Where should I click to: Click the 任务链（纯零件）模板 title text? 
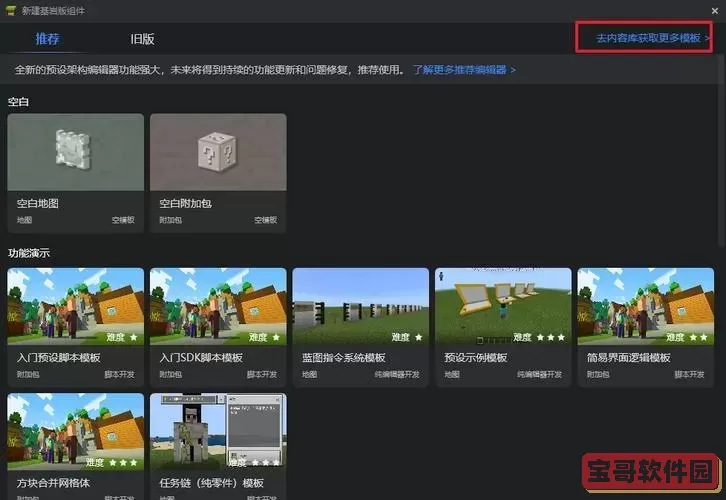point(212,483)
